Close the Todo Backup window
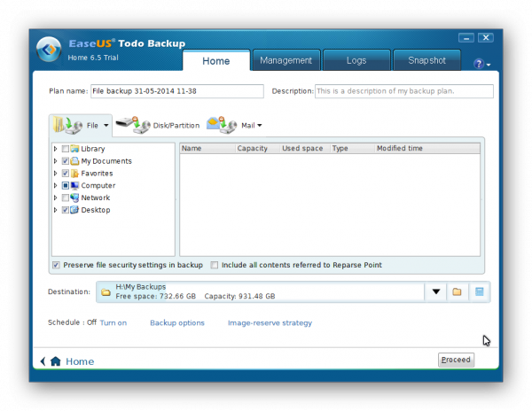This screenshot has width=532, height=411. point(486,37)
